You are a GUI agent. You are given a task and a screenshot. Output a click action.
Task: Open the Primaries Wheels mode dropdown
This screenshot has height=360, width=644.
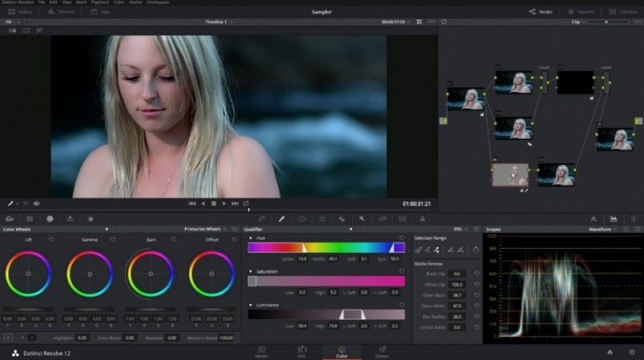(205, 229)
